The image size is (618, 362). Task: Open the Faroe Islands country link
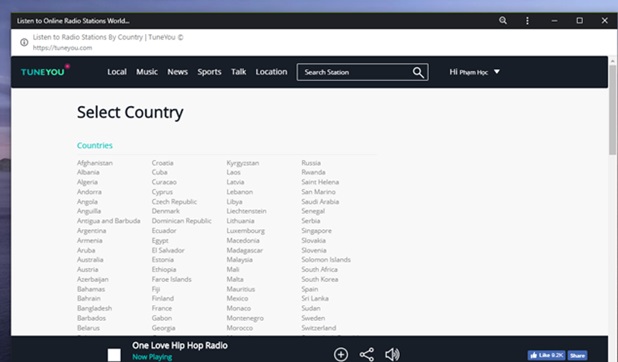click(x=171, y=279)
